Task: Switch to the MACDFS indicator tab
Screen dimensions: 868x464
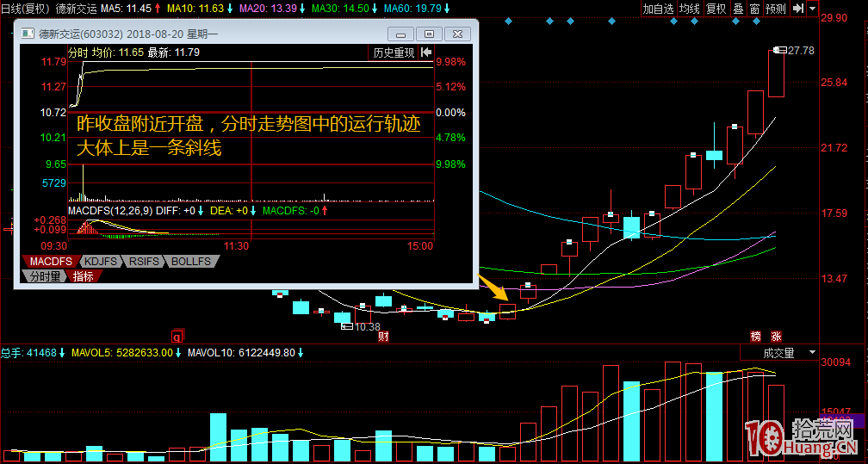Action: pyautogui.click(x=51, y=262)
